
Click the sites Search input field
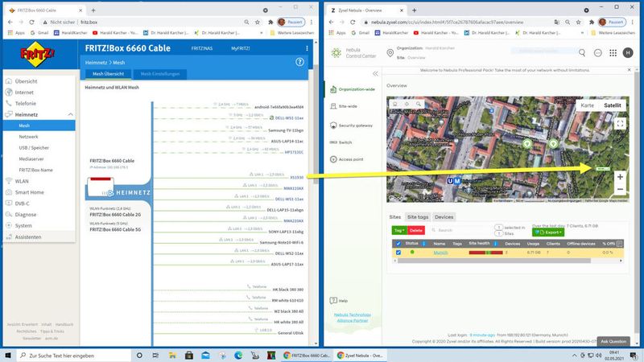(x=463, y=230)
